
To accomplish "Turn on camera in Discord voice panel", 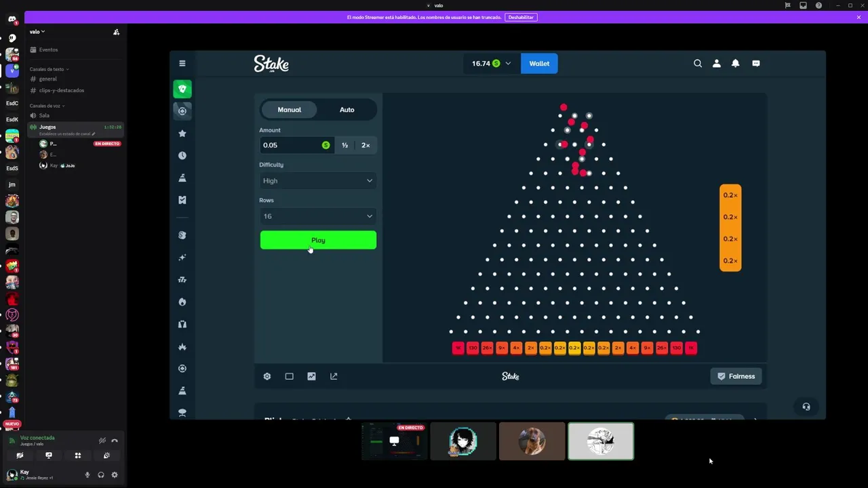I will pyautogui.click(x=20, y=455).
